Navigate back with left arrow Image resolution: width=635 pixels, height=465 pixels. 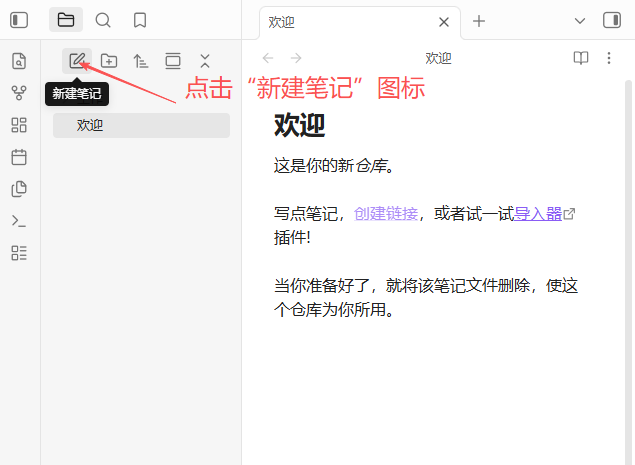(x=268, y=58)
